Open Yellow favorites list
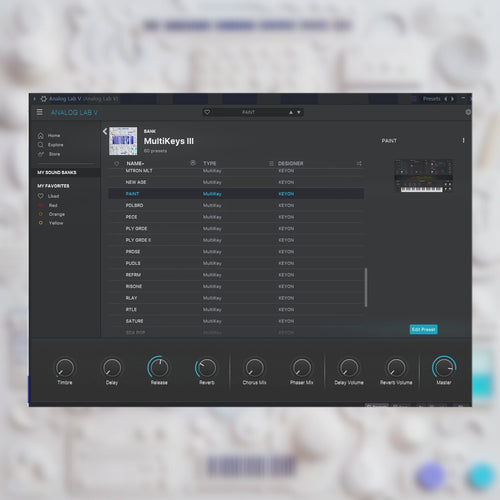This screenshot has width=500, height=500. pos(56,223)
